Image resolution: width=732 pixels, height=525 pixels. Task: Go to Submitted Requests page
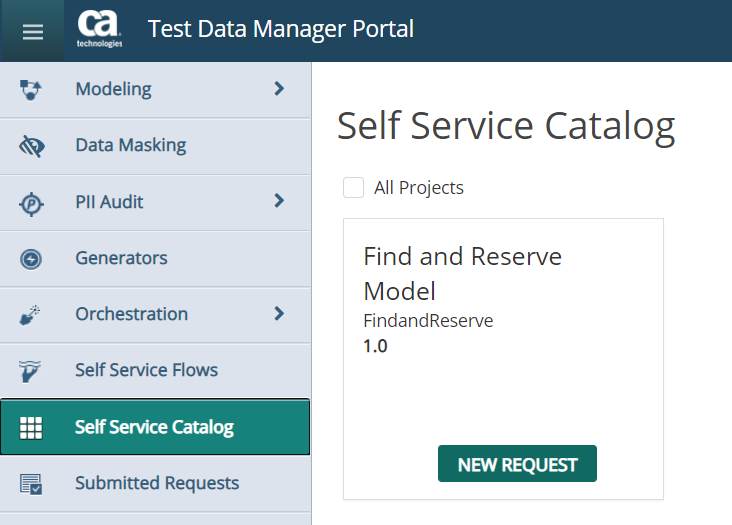pos(157,484)
